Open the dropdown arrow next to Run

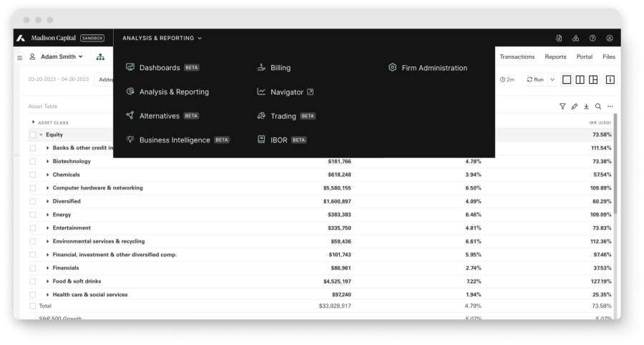[552, 79]
